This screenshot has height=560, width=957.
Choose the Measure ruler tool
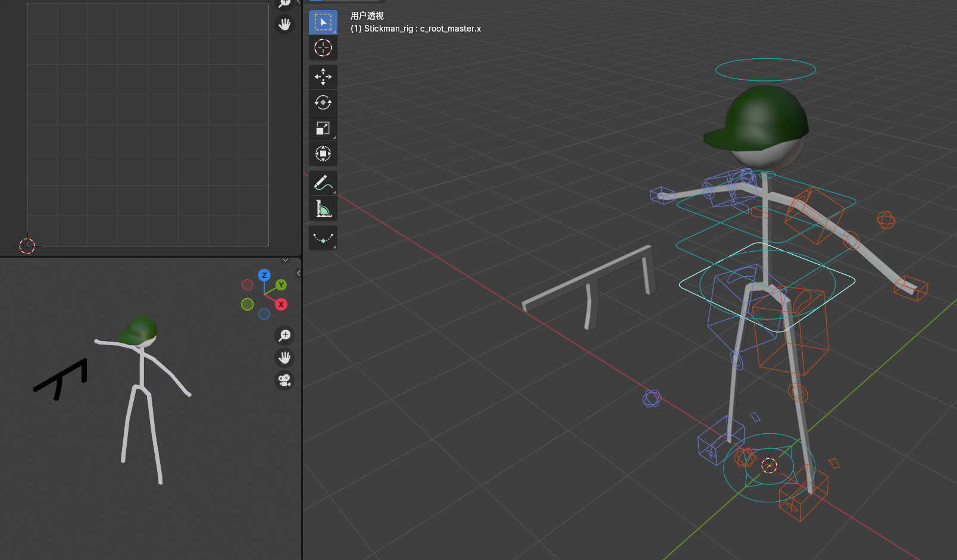323,208
